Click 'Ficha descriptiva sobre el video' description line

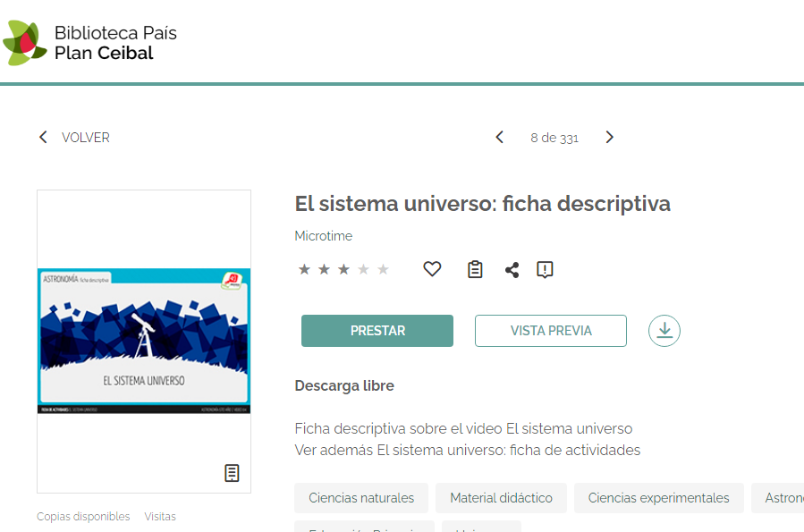pos(463,428)
